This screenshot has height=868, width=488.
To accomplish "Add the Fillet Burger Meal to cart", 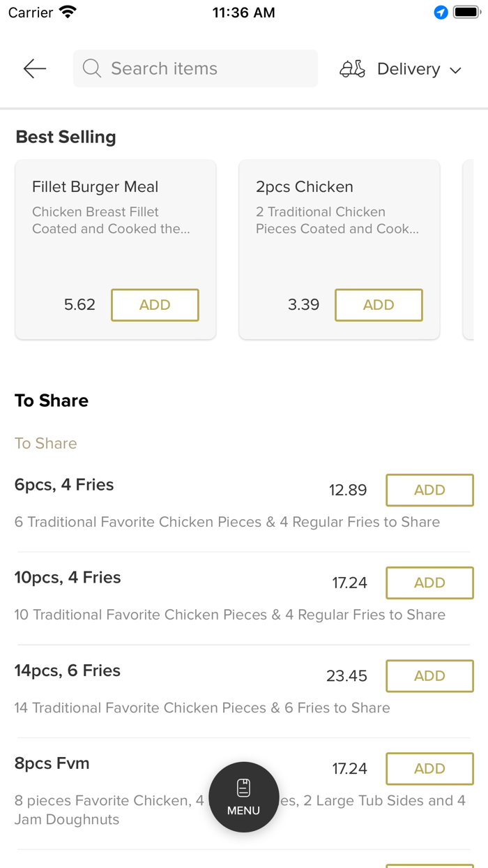I will point(154,305).
